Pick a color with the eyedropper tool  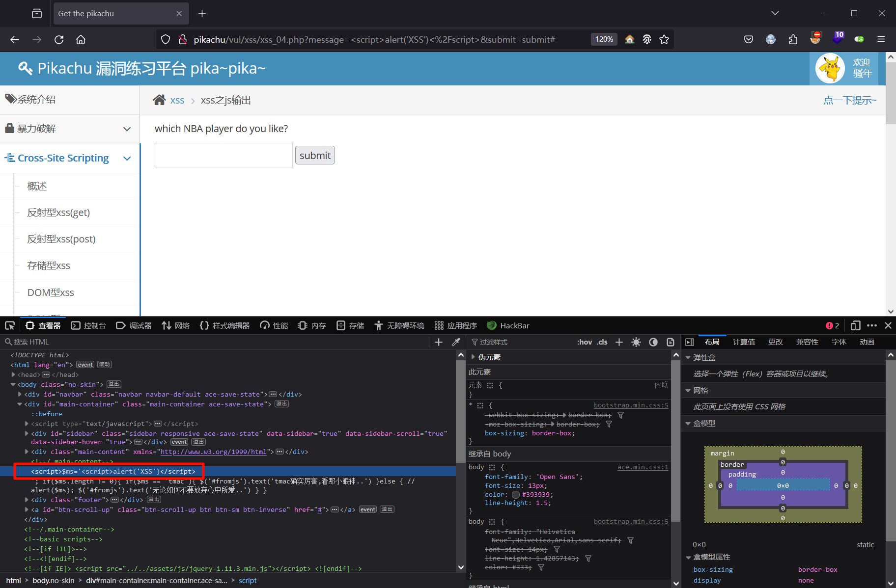pyautogui.click(x=456, y=342)
